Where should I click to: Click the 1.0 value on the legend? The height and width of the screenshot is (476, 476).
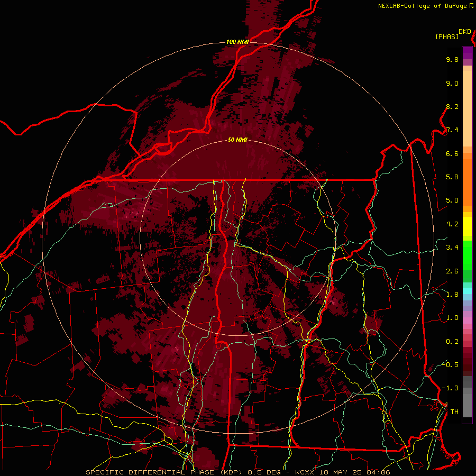pyautogui.click(x=452, y=318)
